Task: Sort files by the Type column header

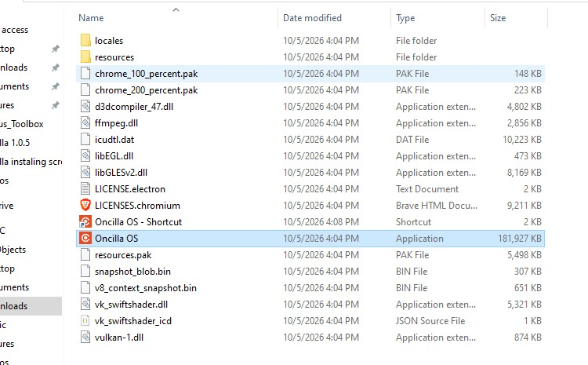Action: pos(405,18)
